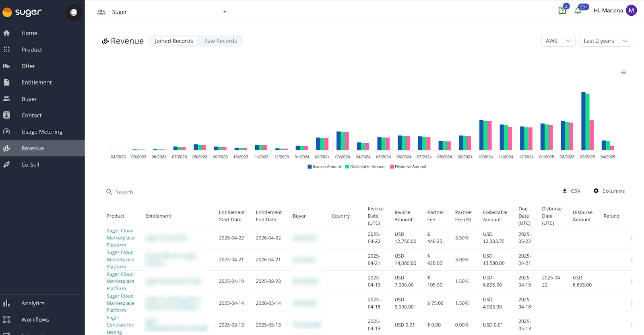This screenshot has width=644, height=335.
Task: Open the Product grid icon
Action: point(6,49)
